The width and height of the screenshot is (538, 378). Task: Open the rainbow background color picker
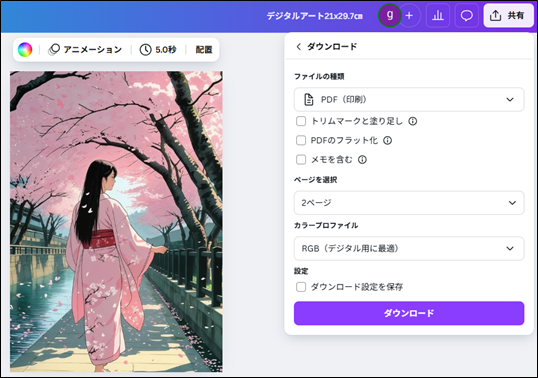tap(25, 50)
